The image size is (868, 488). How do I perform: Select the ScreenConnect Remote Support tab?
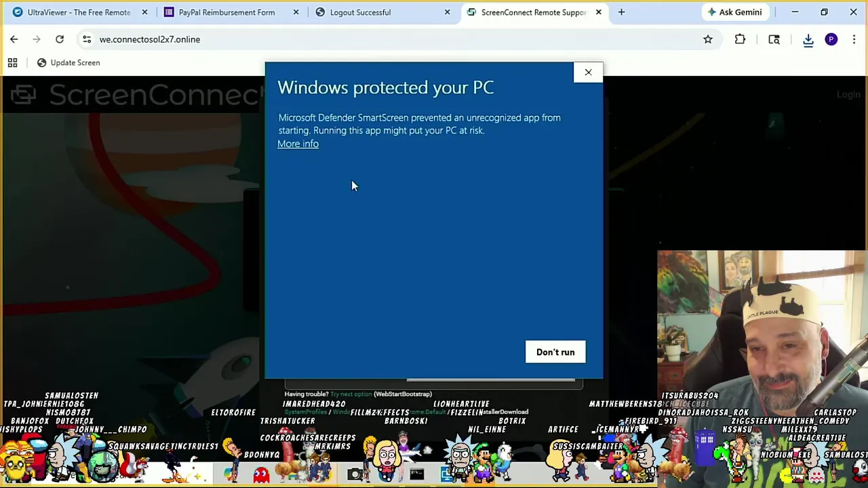533,12
